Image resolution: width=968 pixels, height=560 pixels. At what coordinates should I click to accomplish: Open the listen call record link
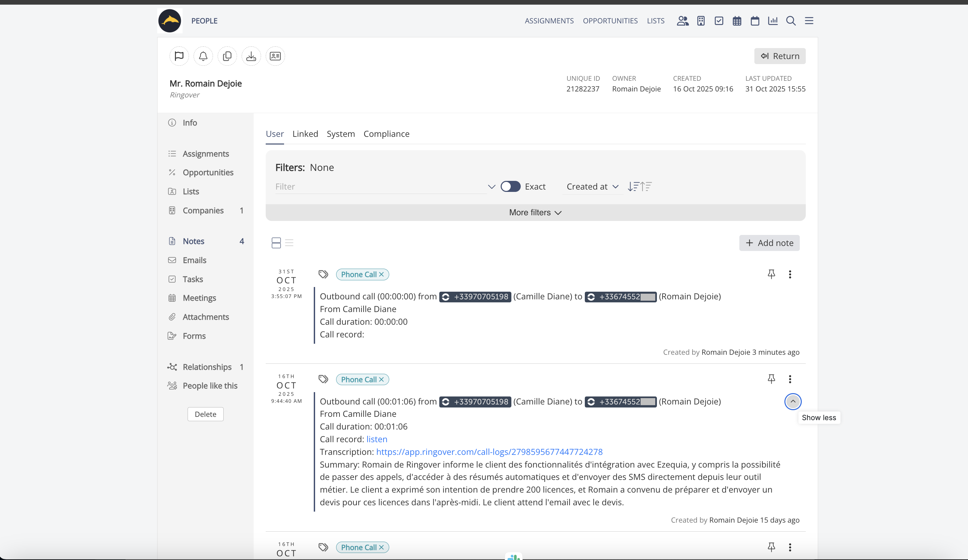[x=377, y=439]
